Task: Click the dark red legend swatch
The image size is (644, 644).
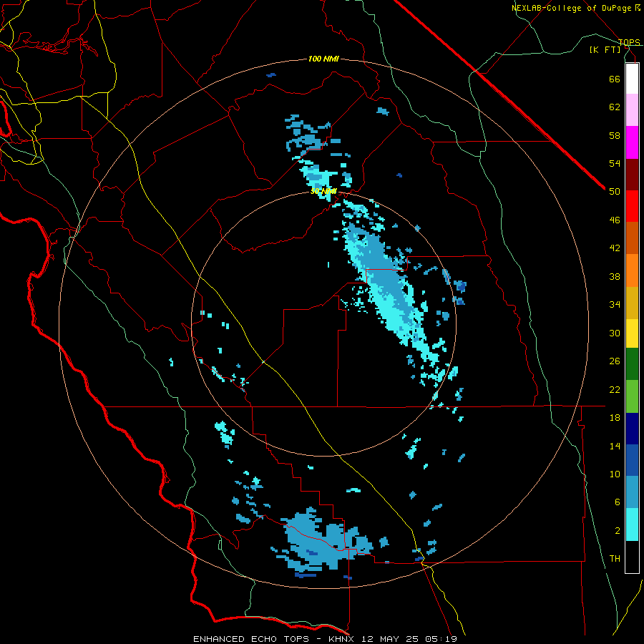Action: 632,174
